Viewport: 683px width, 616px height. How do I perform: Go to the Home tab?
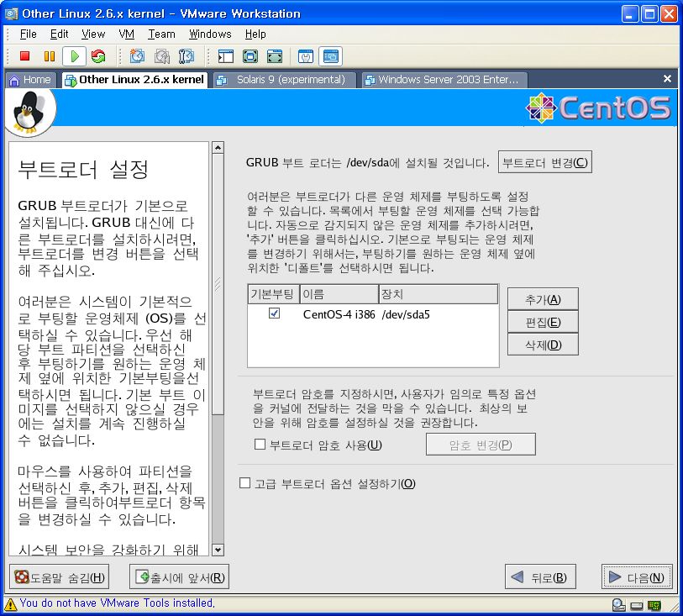click(30, 80)
